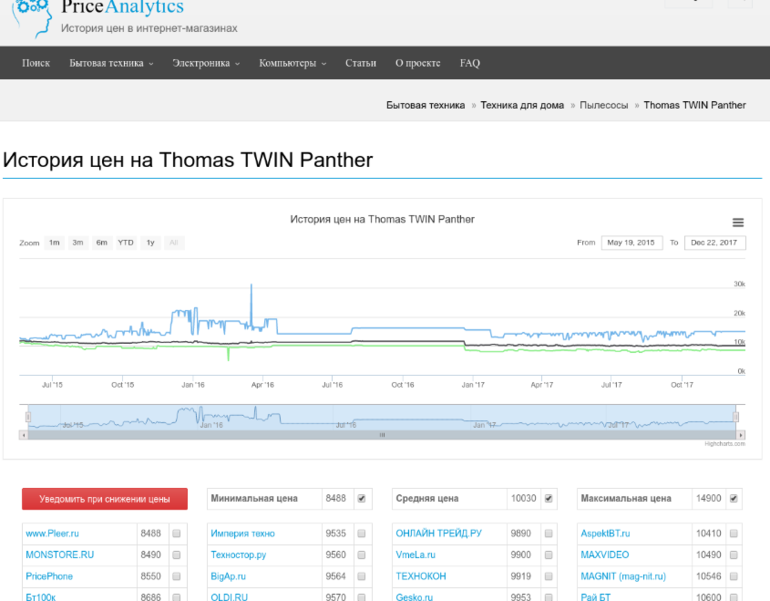
Task: Check the www.Pleer.ru checkbox
Action: pyautogui.click(x=176, y=533)
